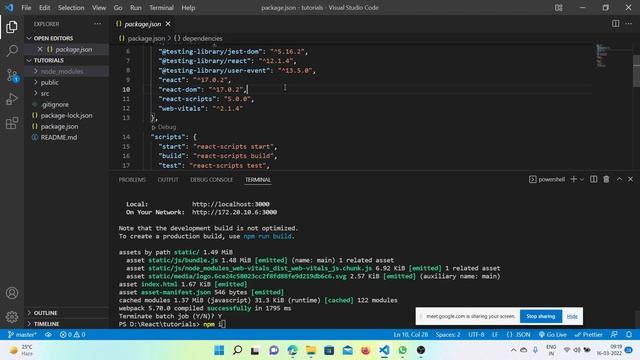
Task: Open the Search view in activity bar
Action: 12,51
